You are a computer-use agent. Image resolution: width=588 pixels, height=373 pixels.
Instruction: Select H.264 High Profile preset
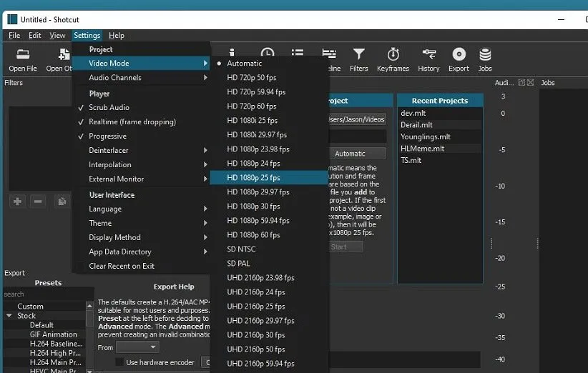(x=56, y=353)
